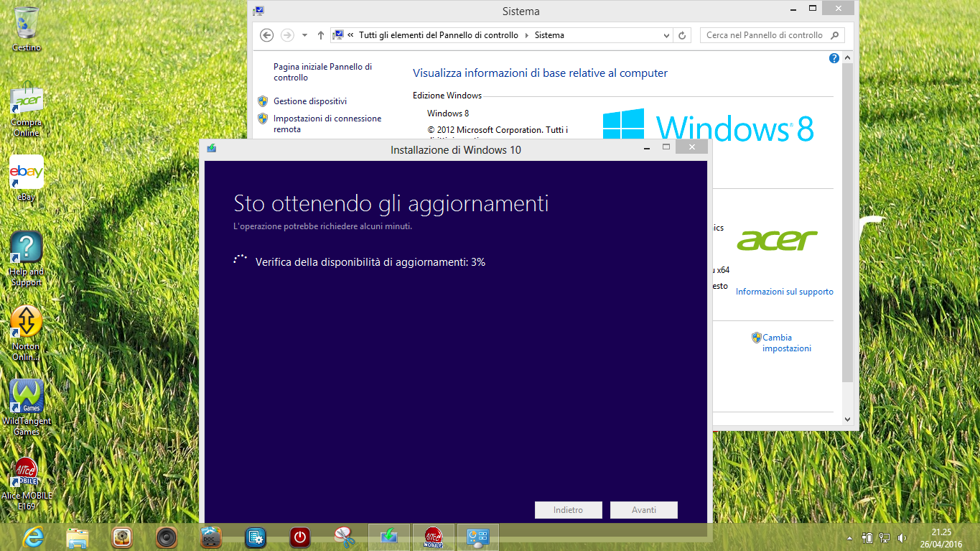Click 'Tutti gli elementi del Pannello di controllo' breadcrumb
Viewport: 980px width, 551px height.
(439, 35)
